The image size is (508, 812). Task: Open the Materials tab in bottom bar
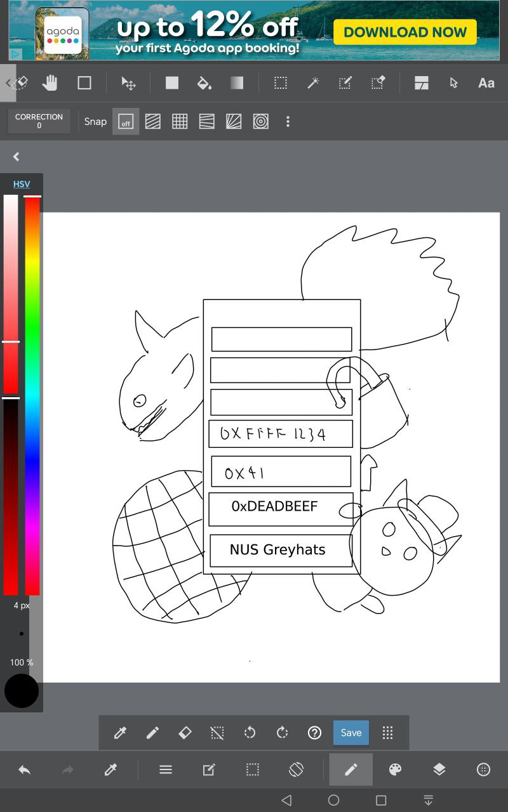(483, 769)
